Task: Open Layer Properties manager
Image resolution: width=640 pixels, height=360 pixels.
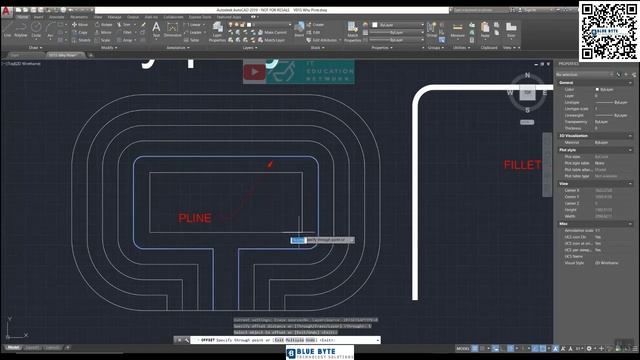Action: [218, 32]
